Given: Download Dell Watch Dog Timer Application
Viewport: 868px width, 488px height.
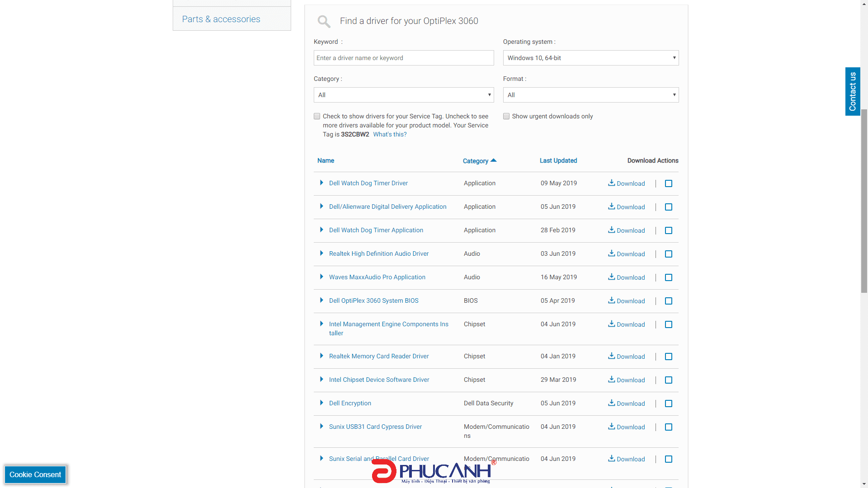Looking at the screenshot, I should pos(626,230).
